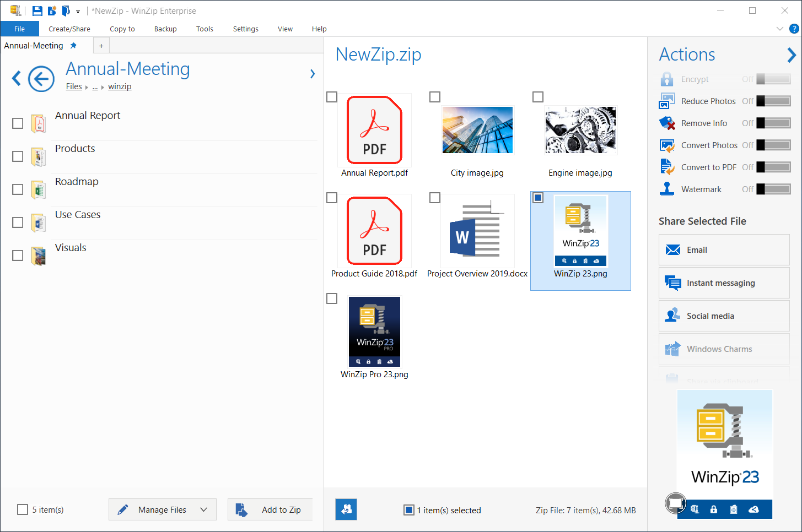Toggle the Convert to PDF slider
The image size is (802, 532).
click(773, 167)
